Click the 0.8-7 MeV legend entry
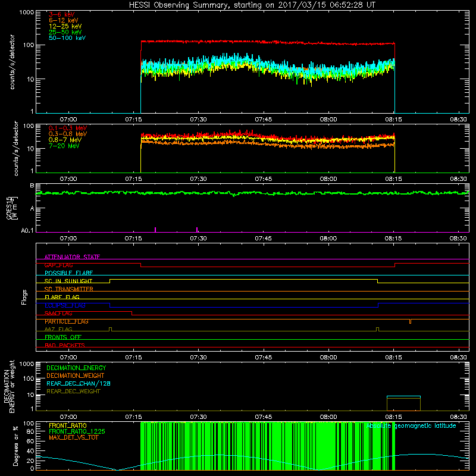 pos(65,140)
